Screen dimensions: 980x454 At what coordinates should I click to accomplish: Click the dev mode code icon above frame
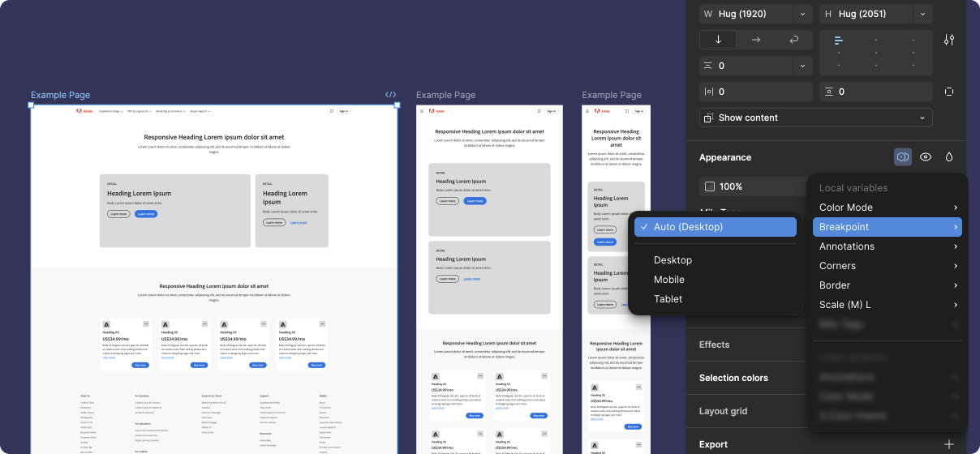(390, 95)
